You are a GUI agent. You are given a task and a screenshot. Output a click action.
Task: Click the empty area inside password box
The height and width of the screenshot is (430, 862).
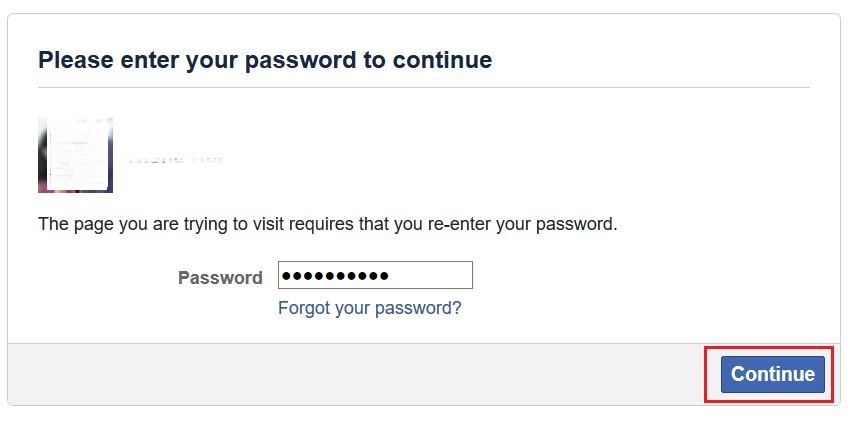[x=432, y=275]
